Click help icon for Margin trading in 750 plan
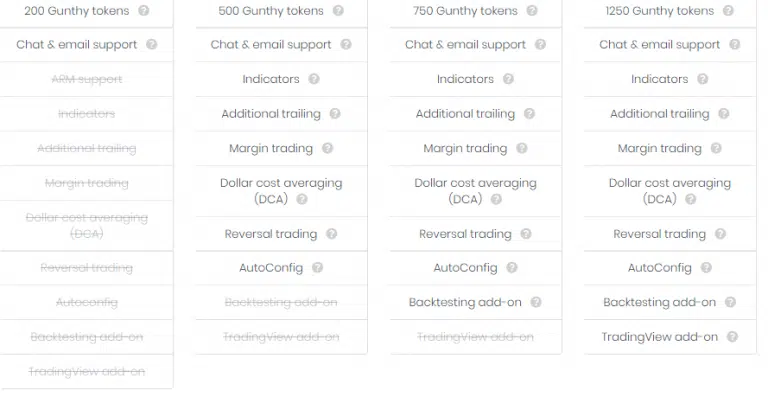The image size is (768, 397). tap(522, 148)
